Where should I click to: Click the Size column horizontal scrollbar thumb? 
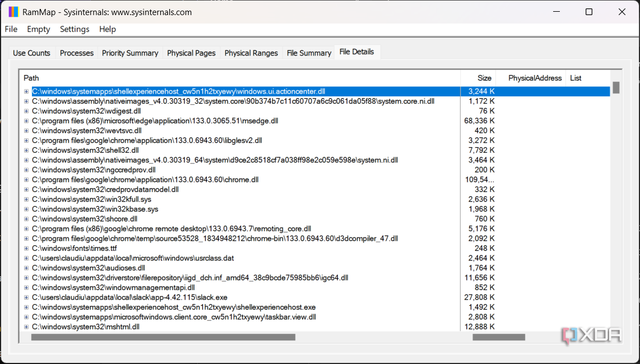(499, 337)
